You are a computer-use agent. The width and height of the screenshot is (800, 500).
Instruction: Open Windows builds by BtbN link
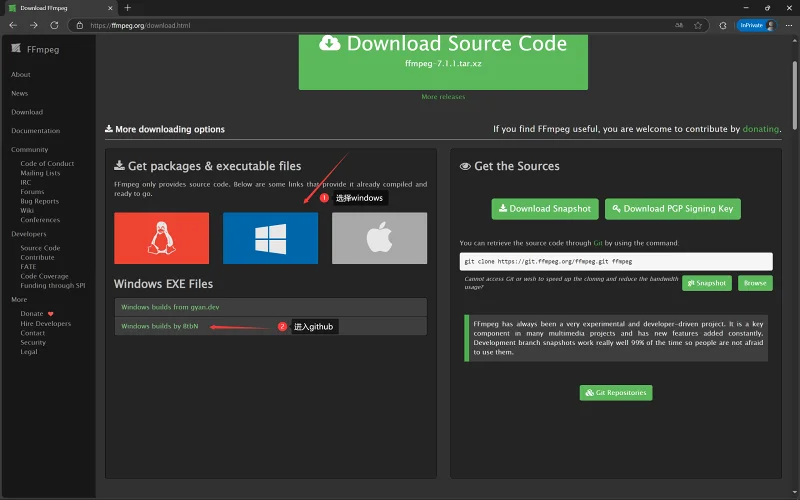tap(159, 326)
